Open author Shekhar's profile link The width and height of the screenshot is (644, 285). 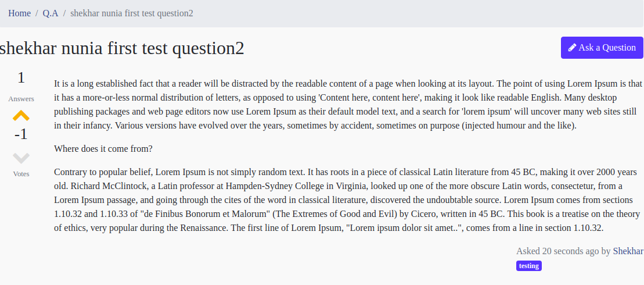(628, 251)
